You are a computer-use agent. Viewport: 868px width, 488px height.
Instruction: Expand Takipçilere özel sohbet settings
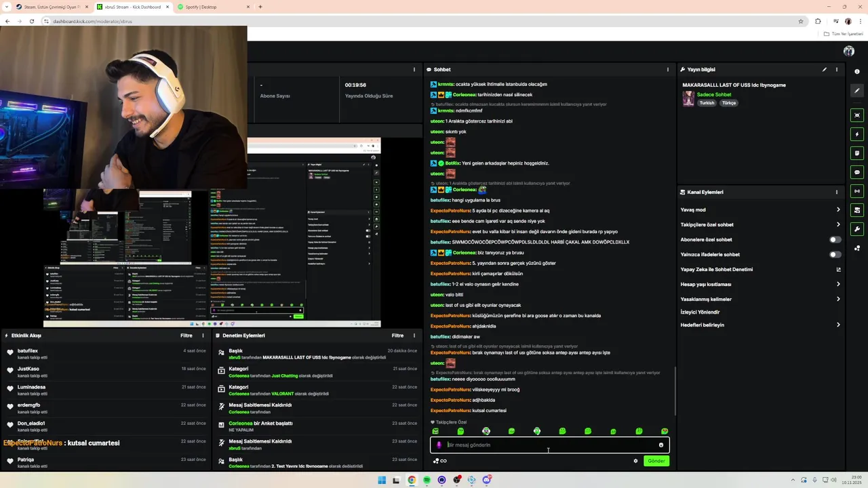click(838, 224)
